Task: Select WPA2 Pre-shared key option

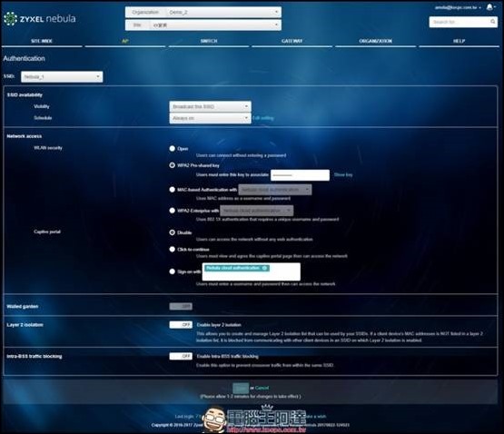Action: point(173,165)
